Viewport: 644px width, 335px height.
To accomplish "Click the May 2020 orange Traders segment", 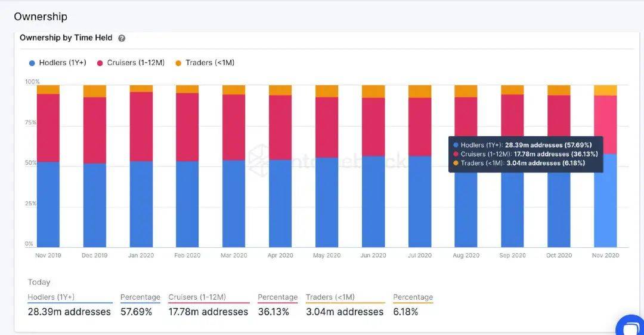I will pos(327,91).
